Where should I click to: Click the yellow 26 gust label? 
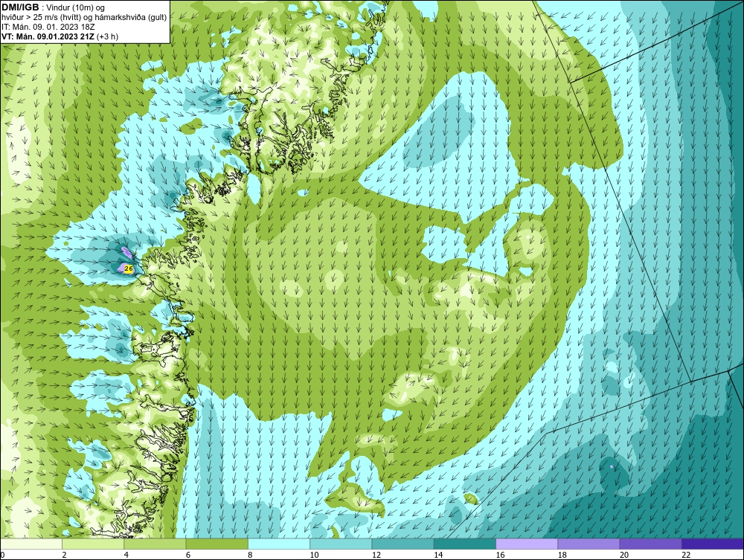tap(128, 269)
